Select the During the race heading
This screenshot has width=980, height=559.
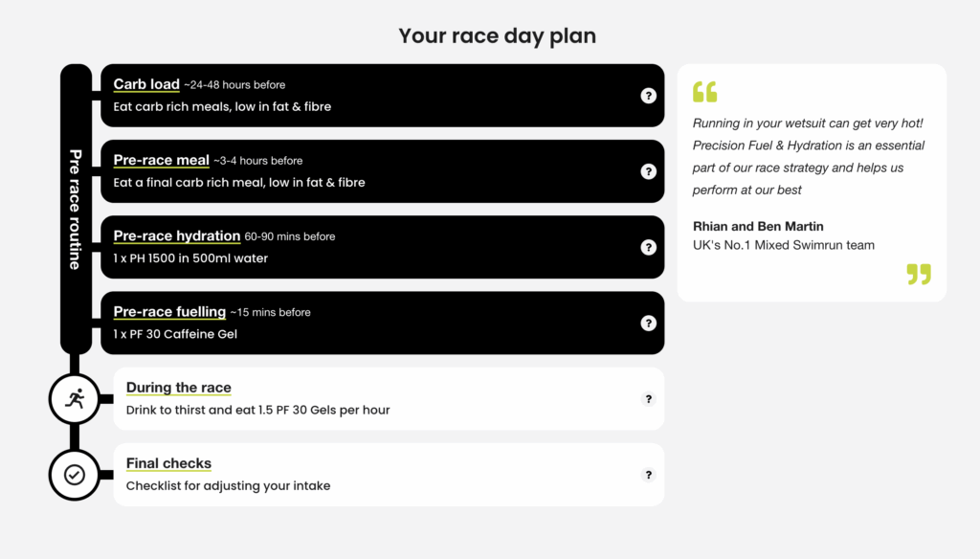[179, 388]
